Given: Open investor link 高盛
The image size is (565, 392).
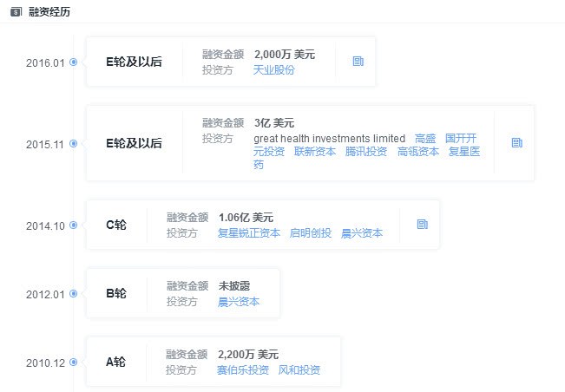Looking at the screenshot, I should 425,139.
